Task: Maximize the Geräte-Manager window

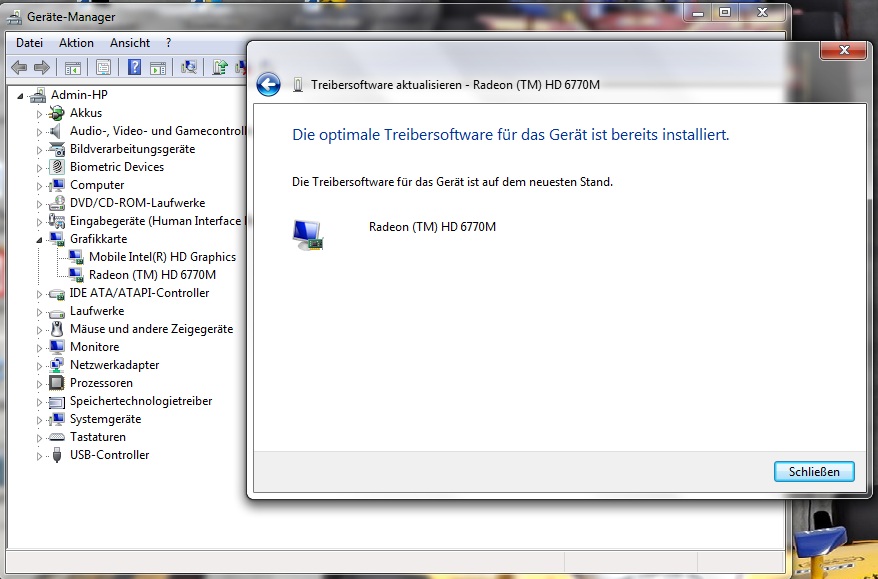Action: click(x=725, y=12)
